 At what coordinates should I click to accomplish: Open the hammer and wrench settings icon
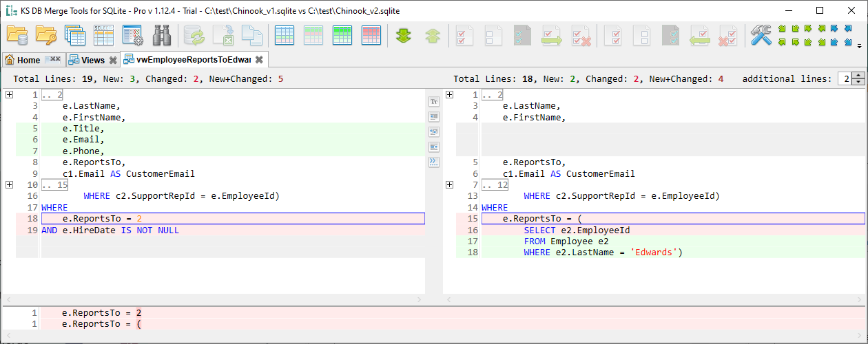tap(761, 35)
